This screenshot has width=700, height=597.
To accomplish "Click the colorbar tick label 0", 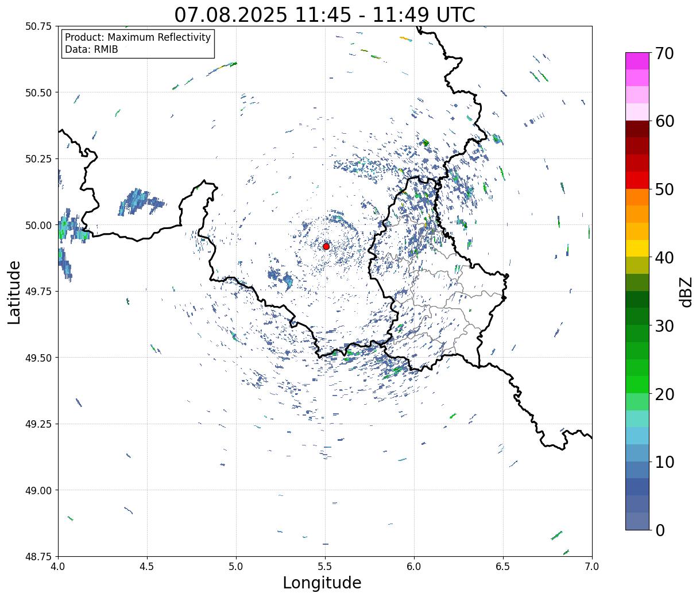I will 660,530.
